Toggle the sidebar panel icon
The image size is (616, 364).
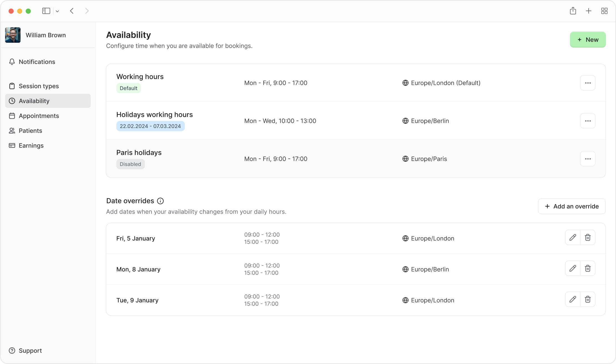46,11
